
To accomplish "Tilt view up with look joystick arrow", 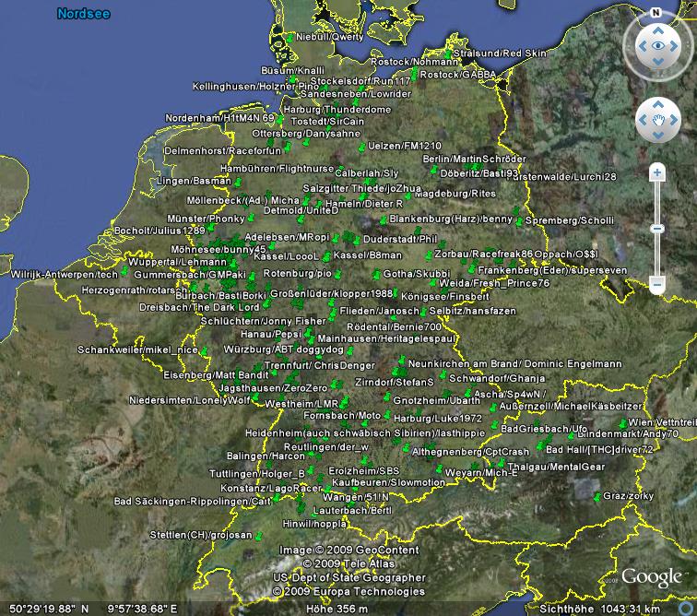I will tap(657, 29).
